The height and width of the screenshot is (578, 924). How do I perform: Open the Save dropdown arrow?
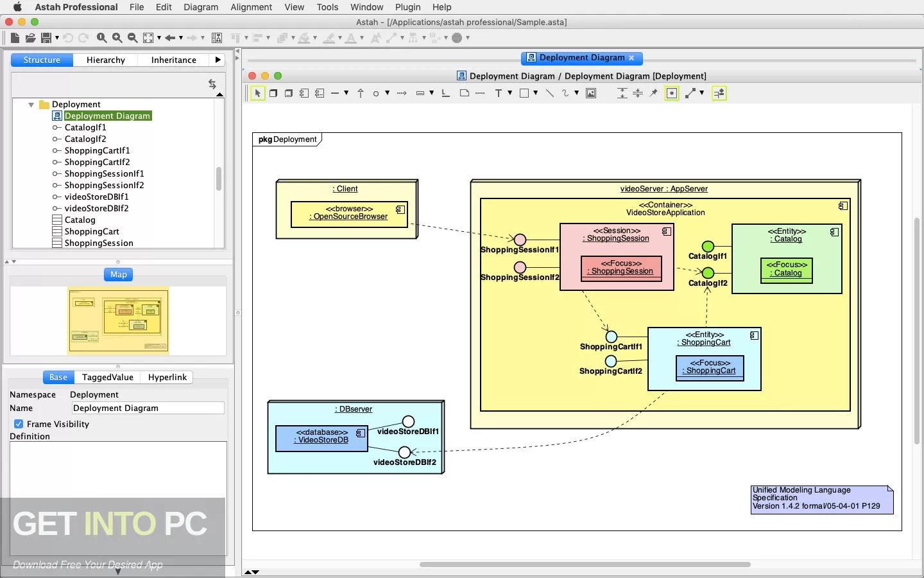(x=57, y=38)
